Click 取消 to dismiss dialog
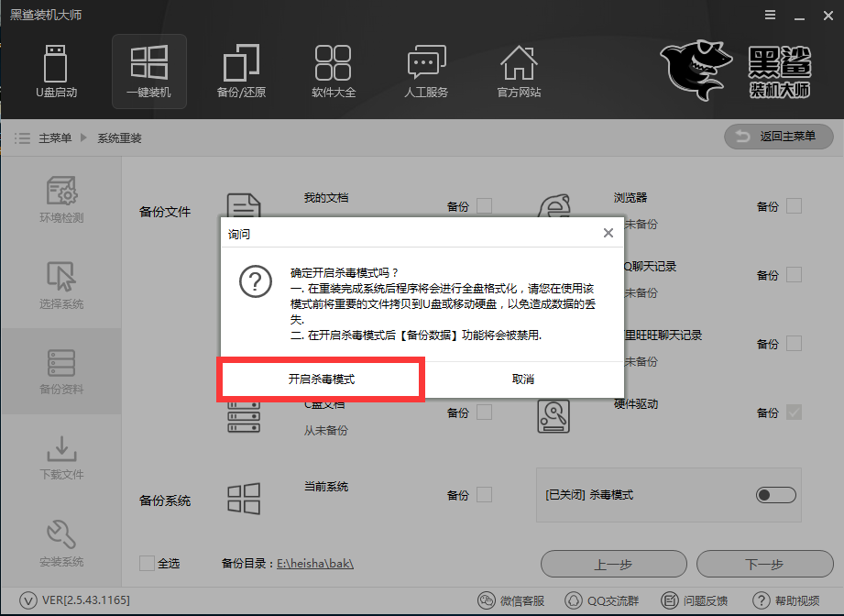Viewport: 844px width, 616px height. pyautogui.click(x=522, y=379)
